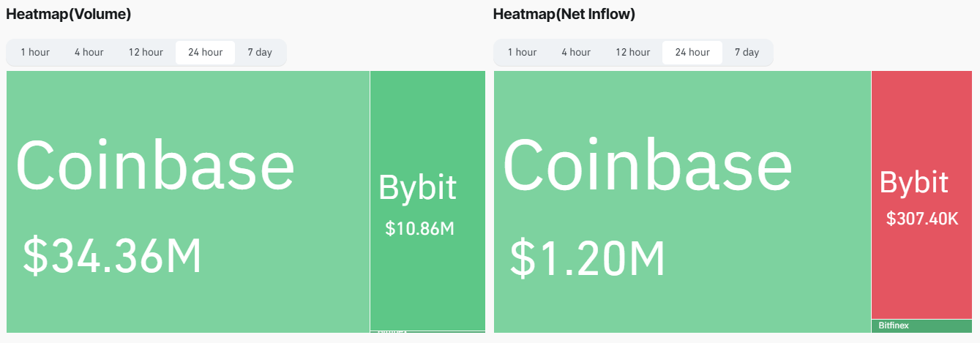The height and width of the screenshot is (343, 980).
Task: Select 1 hour tab in Net Inflow heatmap
Action: click(x=522, y=52)
